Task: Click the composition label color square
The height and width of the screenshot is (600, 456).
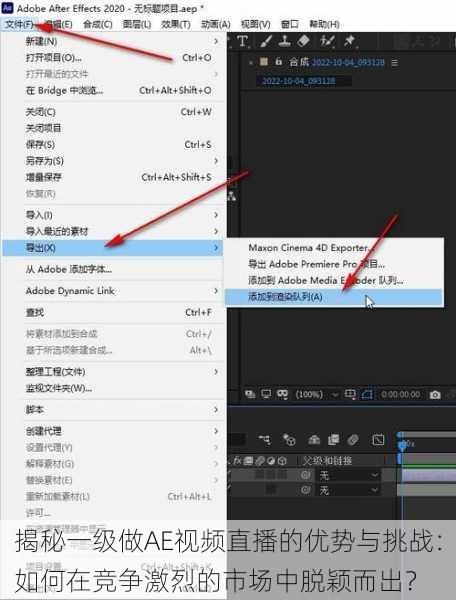Action: click(x=263, y=61)
